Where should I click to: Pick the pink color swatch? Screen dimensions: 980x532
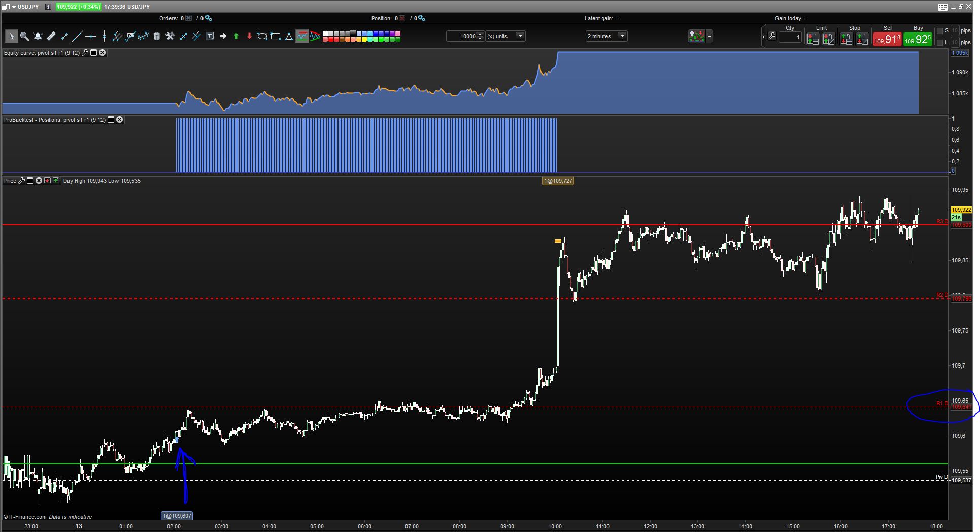click(x=398, y=34)
